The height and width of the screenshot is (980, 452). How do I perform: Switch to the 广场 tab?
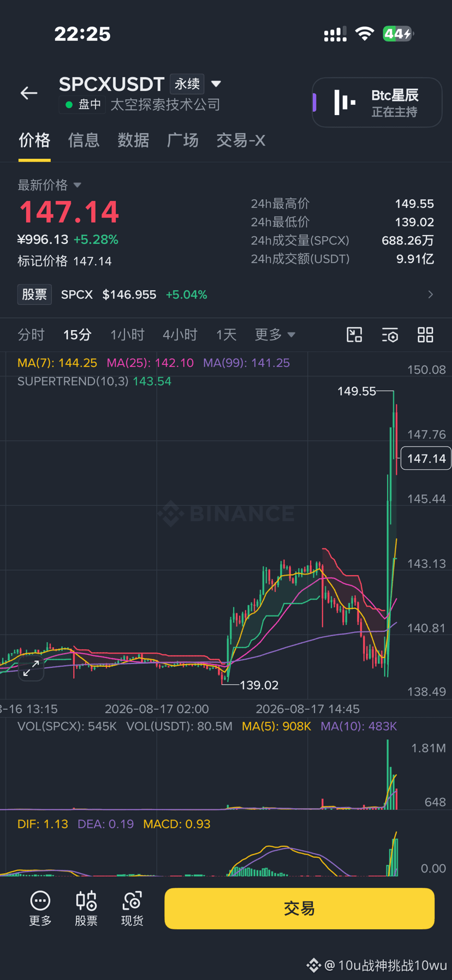tap(183, 140)
